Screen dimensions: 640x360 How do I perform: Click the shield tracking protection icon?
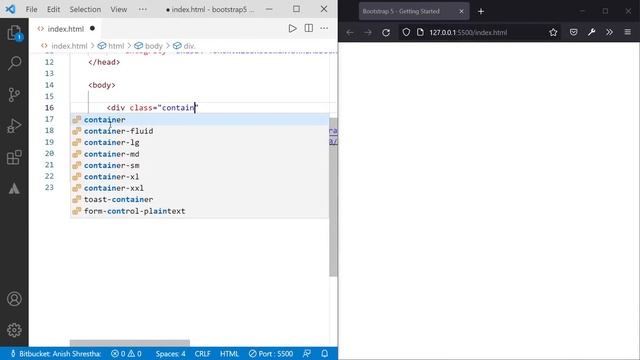406,32
